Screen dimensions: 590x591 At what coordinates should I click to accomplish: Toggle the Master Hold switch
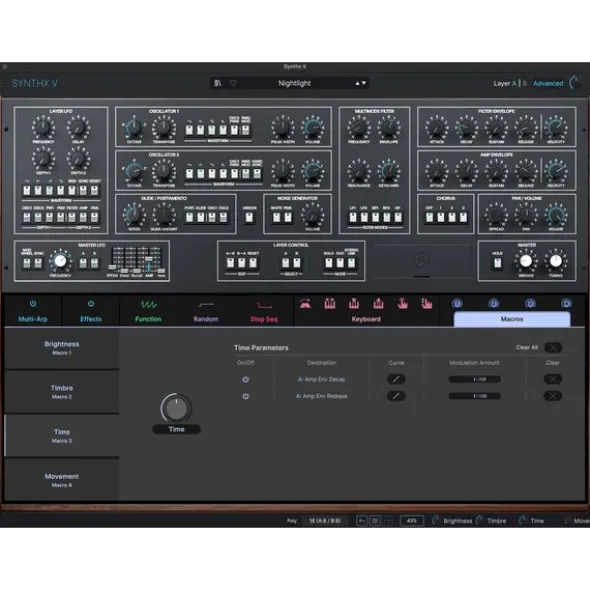point(498,263)
